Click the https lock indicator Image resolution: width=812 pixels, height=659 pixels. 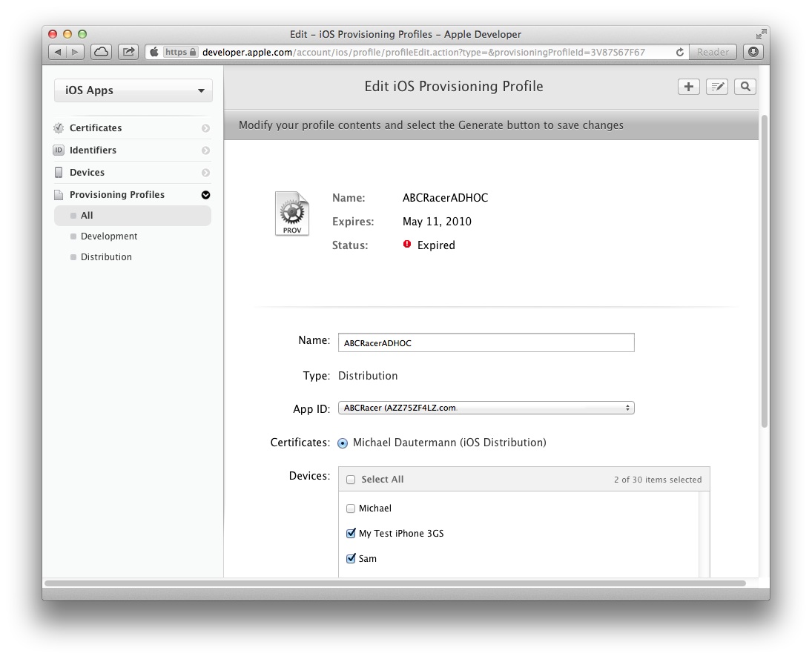coord(181,52)
